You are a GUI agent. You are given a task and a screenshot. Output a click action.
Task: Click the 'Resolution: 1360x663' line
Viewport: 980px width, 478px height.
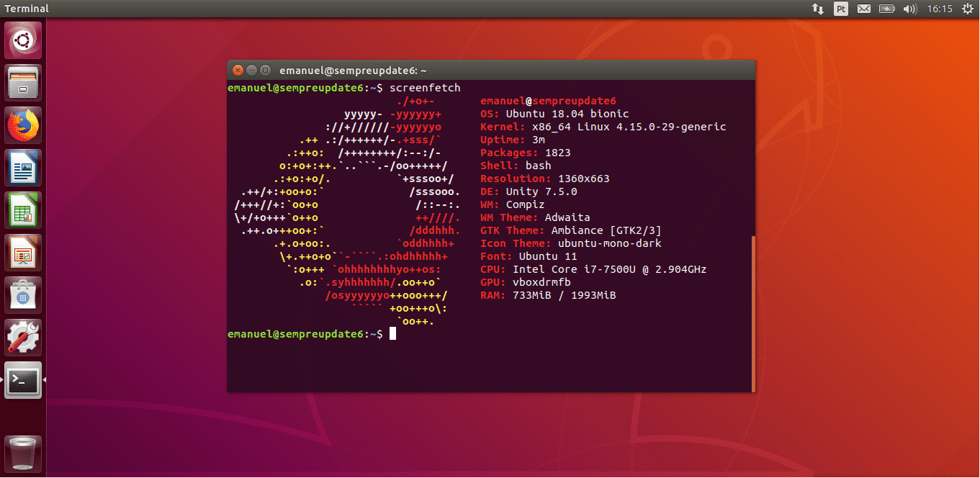545,179
